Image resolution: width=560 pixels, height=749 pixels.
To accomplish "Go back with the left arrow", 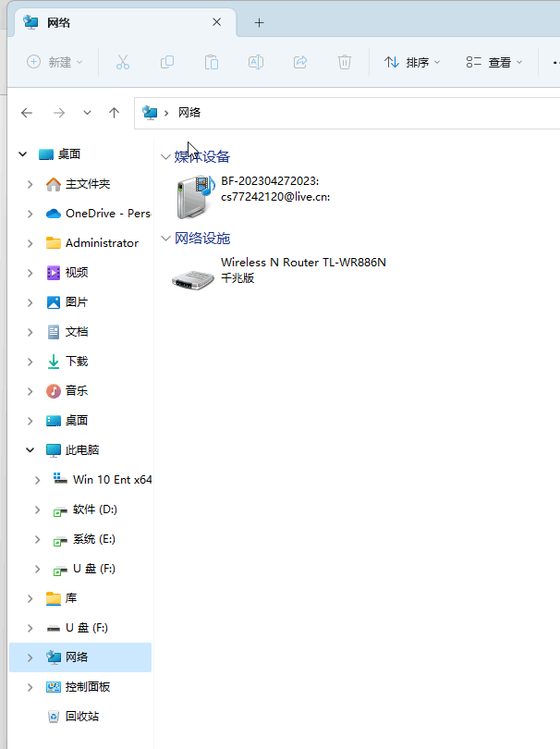I will [27, 113].
